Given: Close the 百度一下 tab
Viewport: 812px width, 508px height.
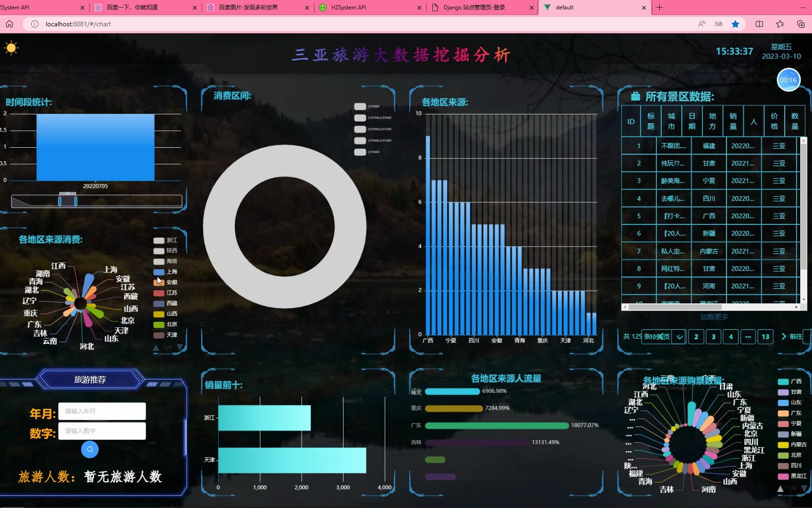Looking at the screenshot, I should click(x=195, y=8).
